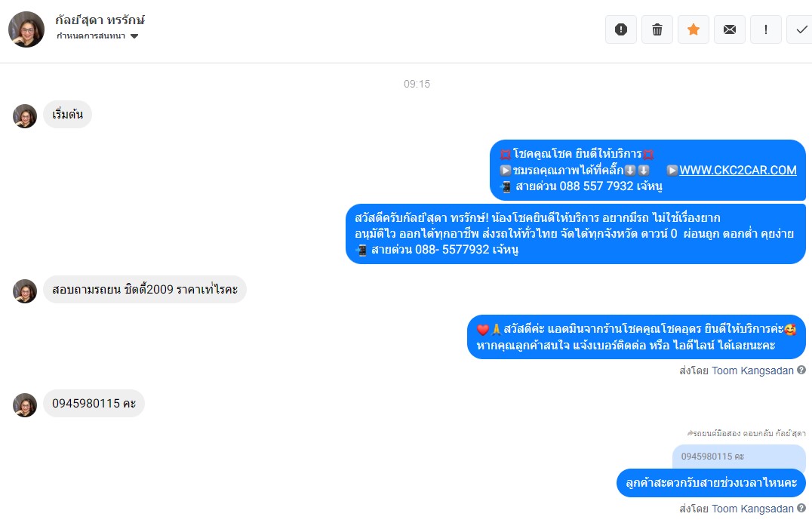Click help icon beside first Toom Kangsadan
Image resolution: width=812 pixels, height=532 pixels.
click(801, 370)
